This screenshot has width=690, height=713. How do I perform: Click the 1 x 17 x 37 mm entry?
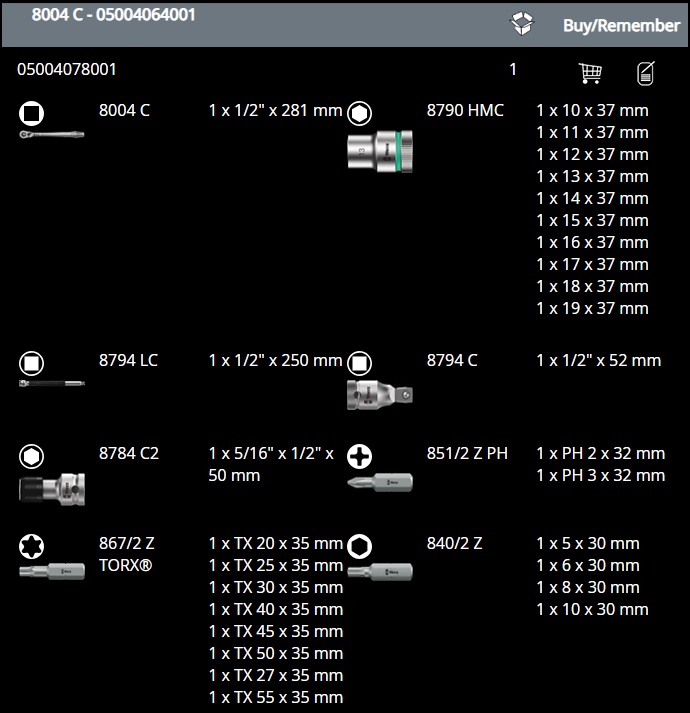click(592, 265)
